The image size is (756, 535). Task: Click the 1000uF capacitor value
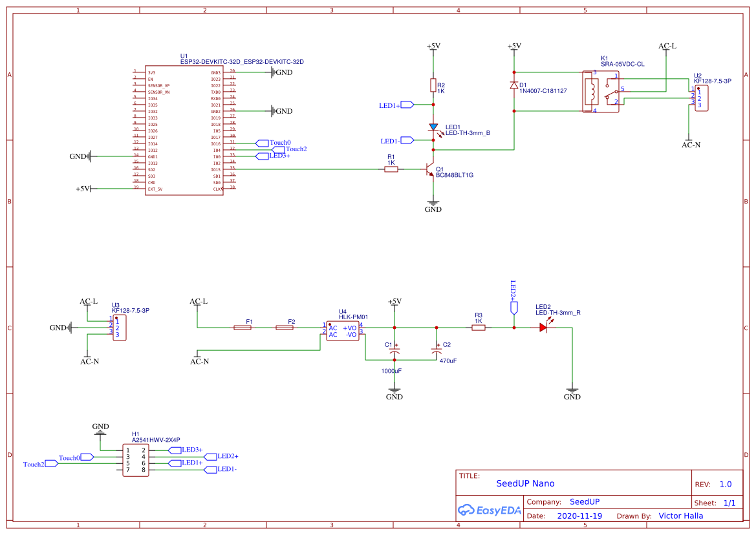pyautogui.click(x=391, y=372)
